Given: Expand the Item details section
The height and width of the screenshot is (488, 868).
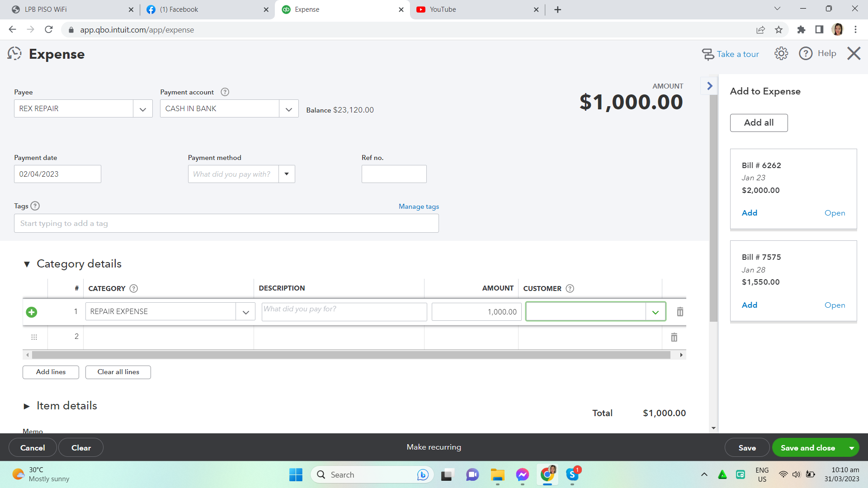Looking at the screenshot, I should point(27,406).
